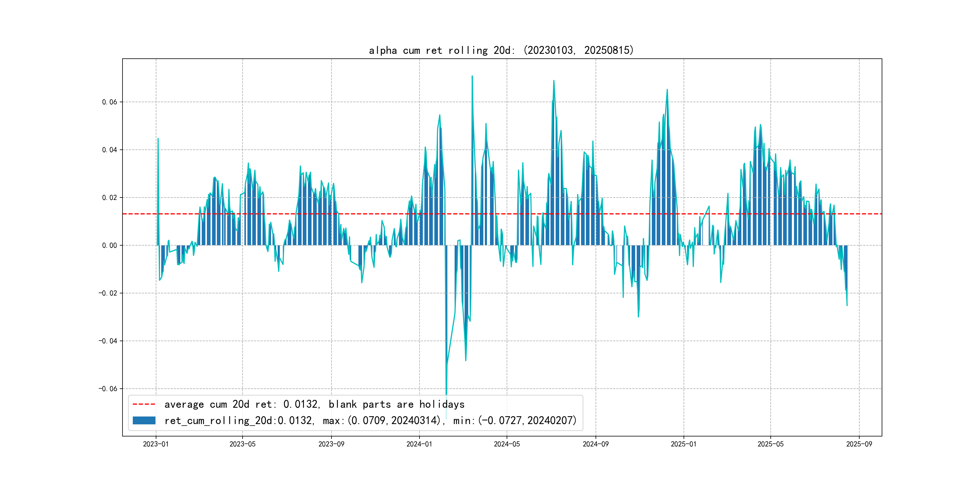Screen dimensions: 980x490
Task: Click the 2023-05 x-axis tick label
Action: [242, 444]
